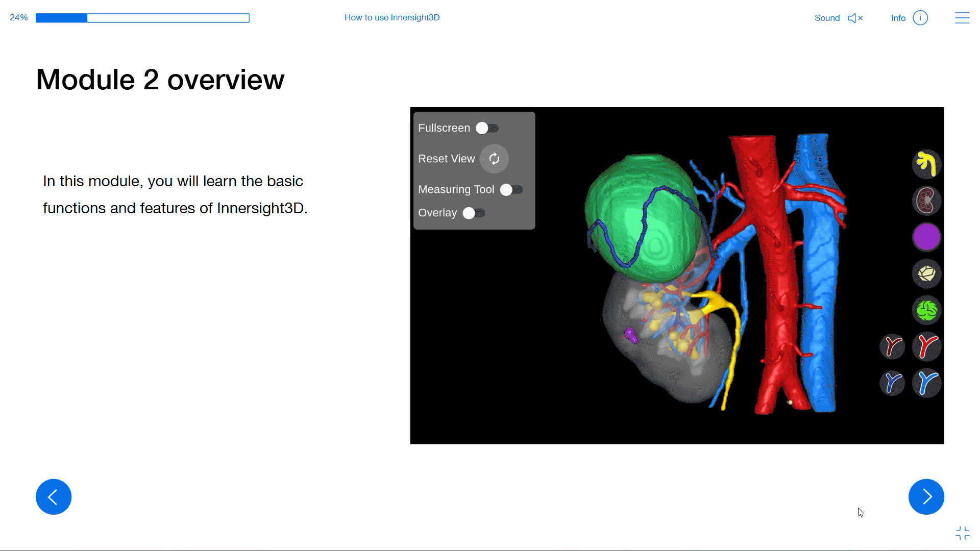Enable the Fullscreen switch
The image size is (980, 551).
pyautogui.click(x=487, y=128)
